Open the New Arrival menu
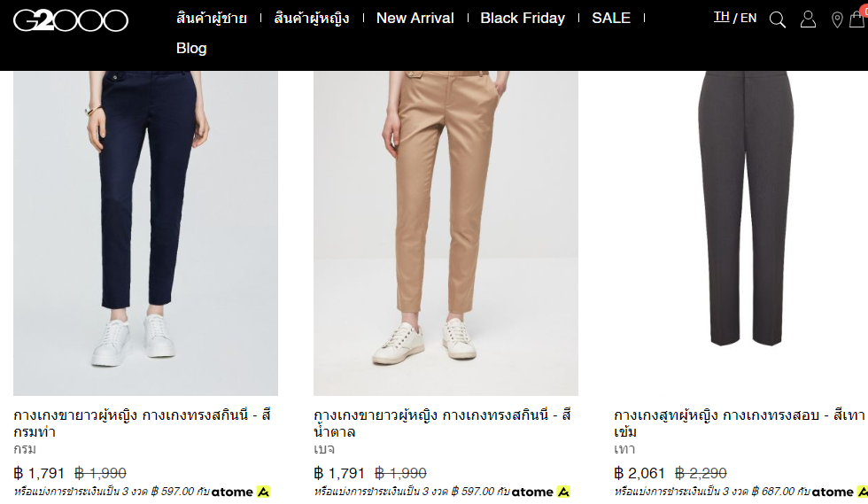This screenshot has width=868, height=504. [415, 19]
